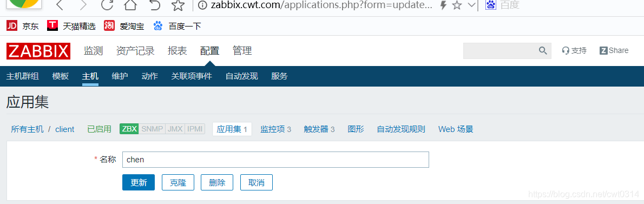The width and height of the screenshot is (644, 204).
Task: Click the undo/restore tab arrow icon
Action: coord(154,5)
